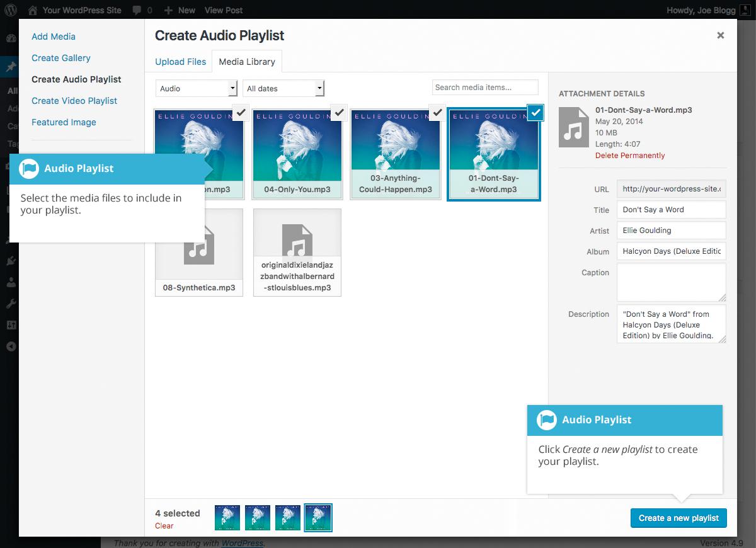Open the Howdy, Joe Blogg account menu

pyautogui.click(x=708, y=10)
